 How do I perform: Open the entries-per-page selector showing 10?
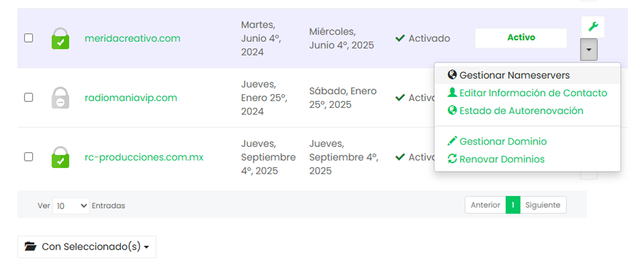(71, 206)
